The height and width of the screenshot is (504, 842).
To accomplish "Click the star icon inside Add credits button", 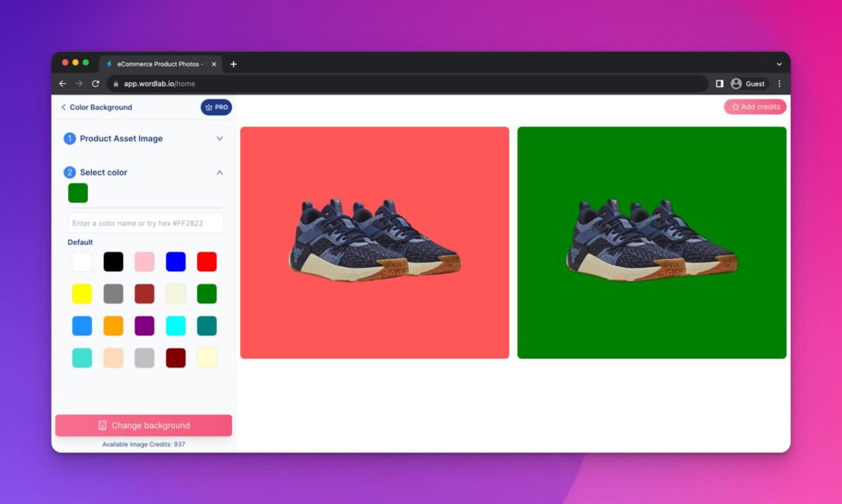I will 734,107.
